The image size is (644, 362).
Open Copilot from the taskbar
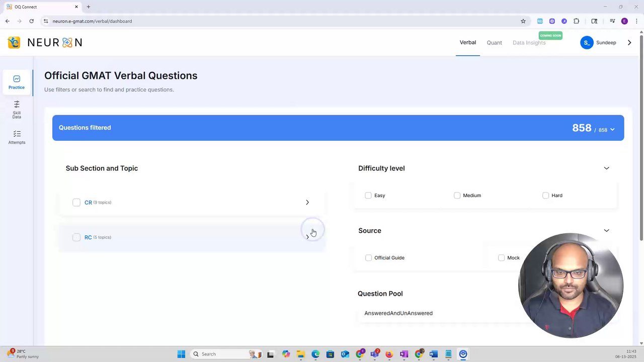pyautogui.click(x=286, y=354)
